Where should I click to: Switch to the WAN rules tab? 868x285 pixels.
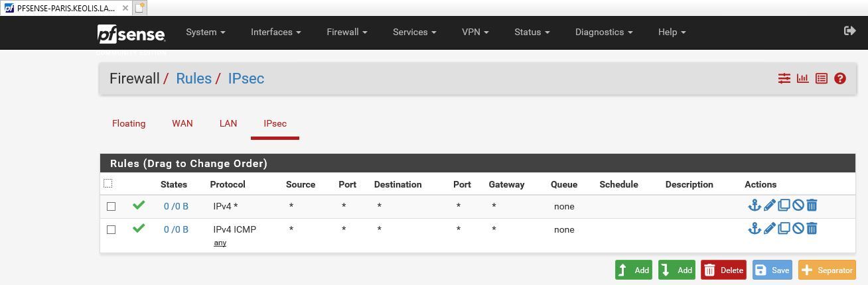click(x=182, y=123)
